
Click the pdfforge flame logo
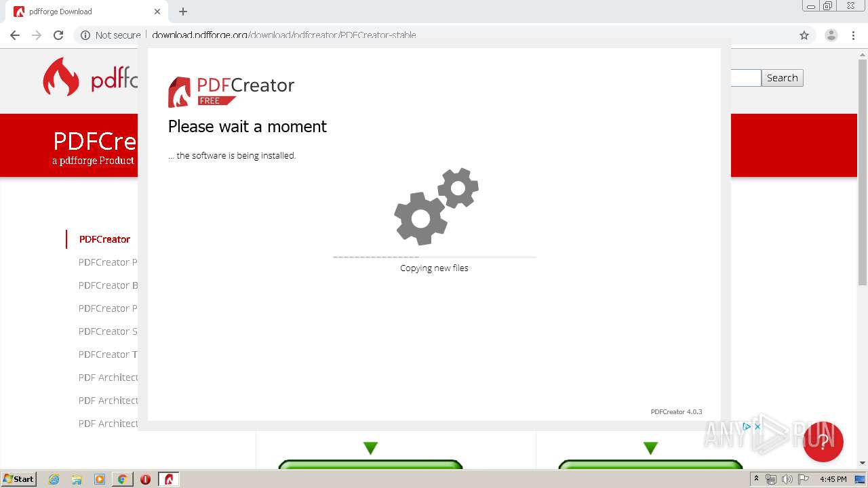[61, 77]
